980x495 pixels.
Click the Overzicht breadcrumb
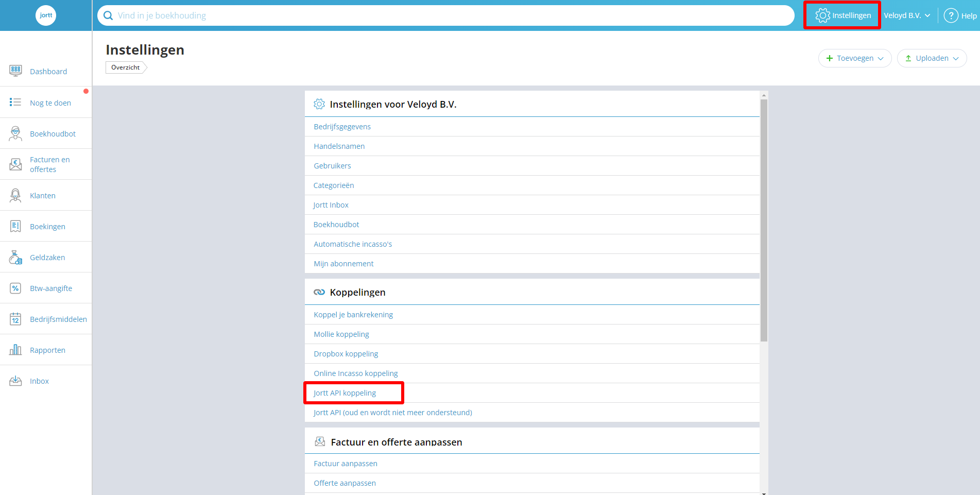(126, 67)
